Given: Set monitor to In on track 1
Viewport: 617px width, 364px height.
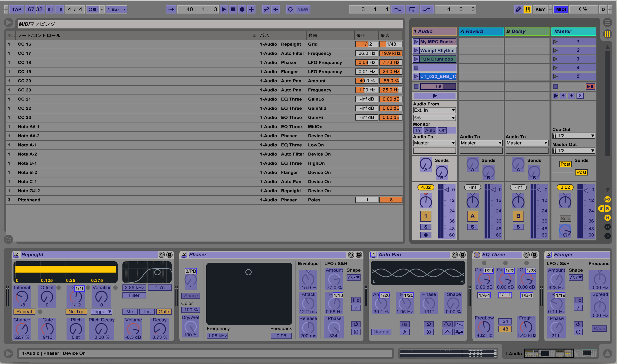Looking at the screenshot, I should [x=418, y=130].
